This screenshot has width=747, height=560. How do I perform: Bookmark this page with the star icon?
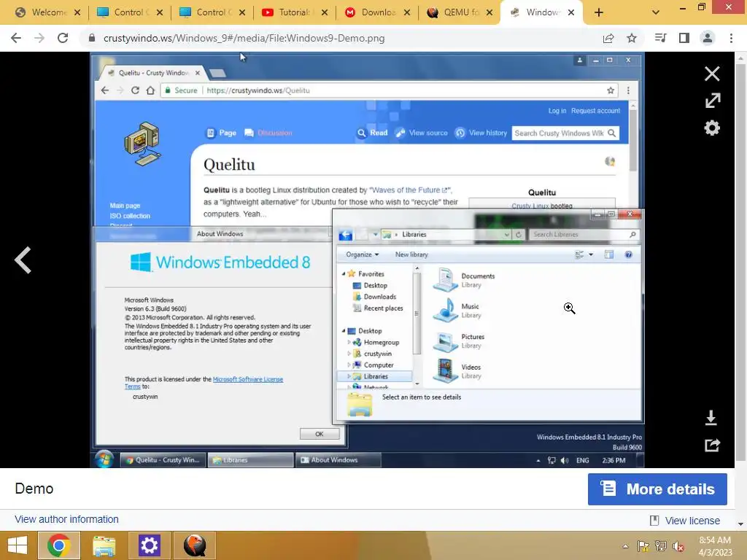[632, 38]
